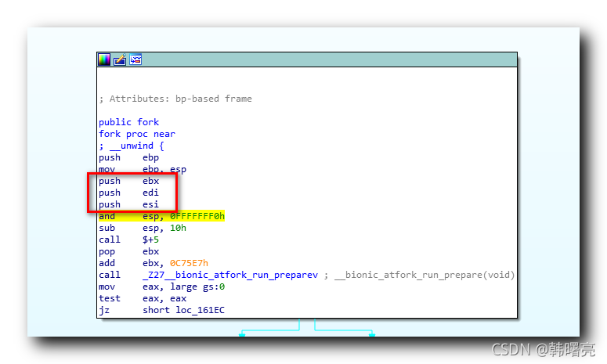Click the 'fork proc near' line

coord(137,134)
